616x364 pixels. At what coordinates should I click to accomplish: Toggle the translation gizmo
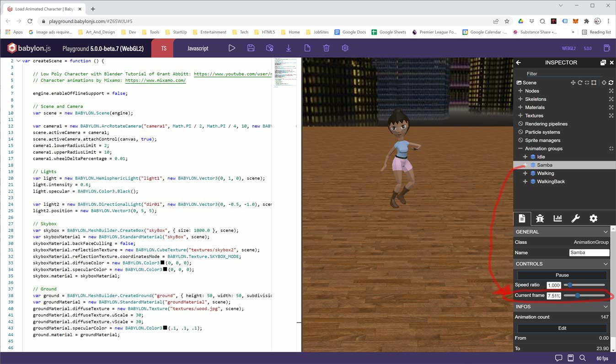coord(573,83)
